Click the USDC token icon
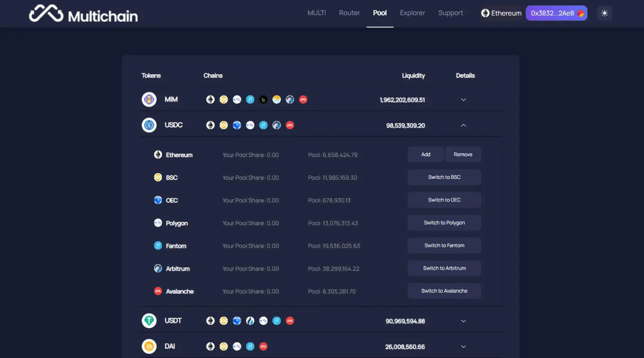The height and width of the screenshot is (358, 644). 149,125
